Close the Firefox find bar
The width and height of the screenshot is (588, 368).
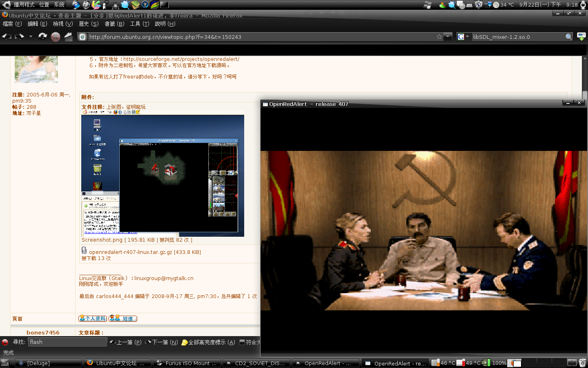pos(5,342)
